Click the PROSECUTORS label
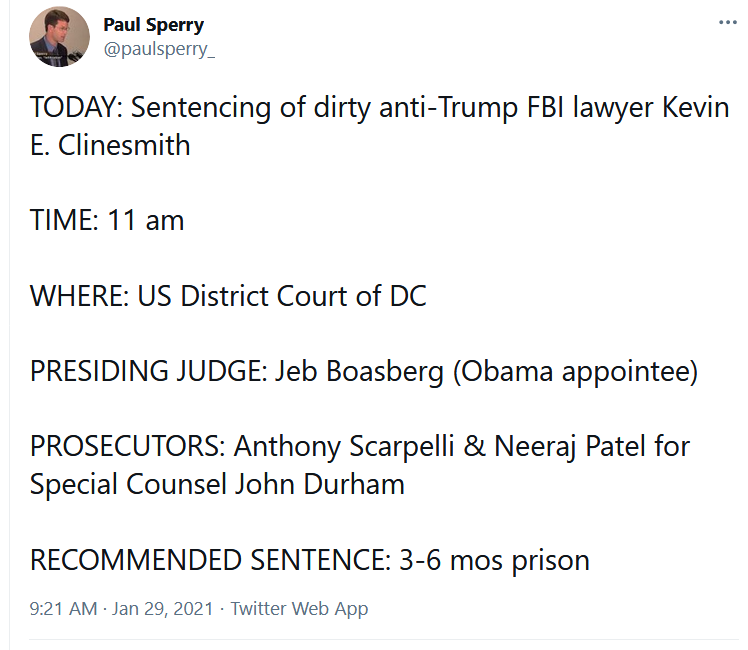 pos(124,446)
